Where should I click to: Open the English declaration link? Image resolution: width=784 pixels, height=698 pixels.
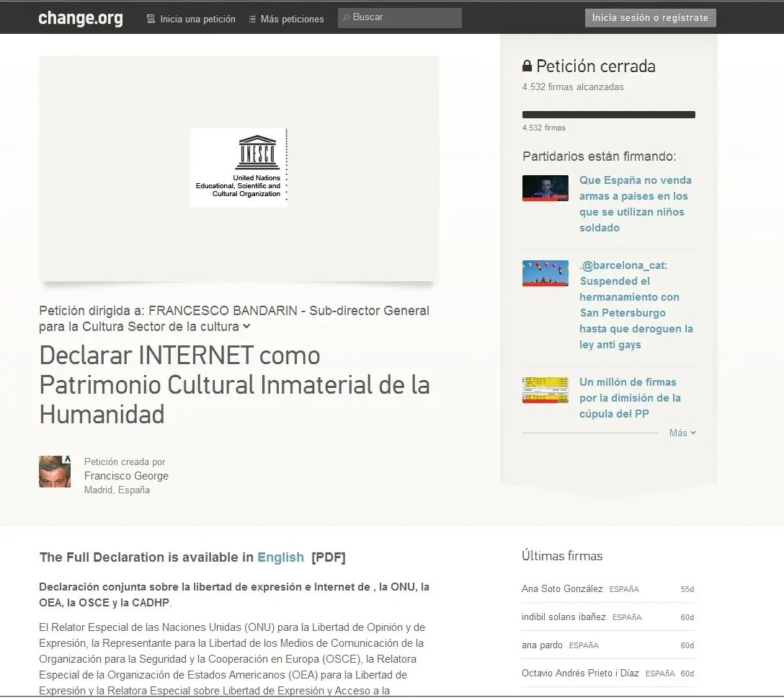pos(280,557)
